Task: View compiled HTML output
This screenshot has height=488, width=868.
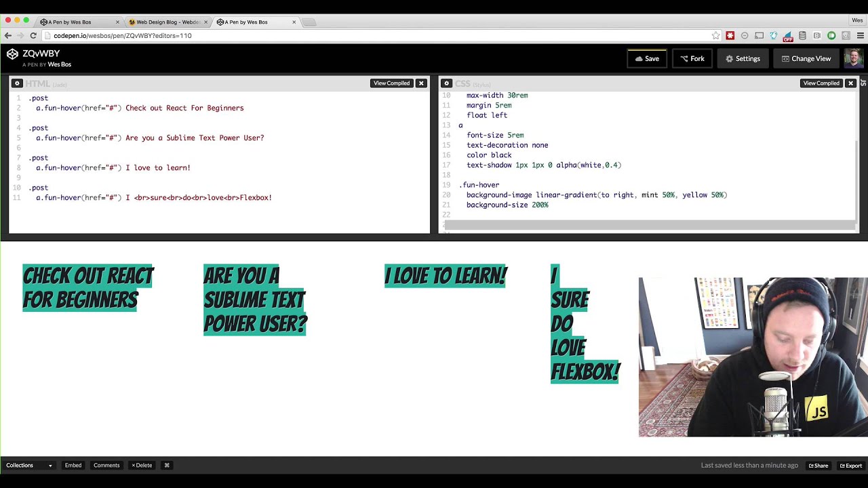Action: (391, 83)
